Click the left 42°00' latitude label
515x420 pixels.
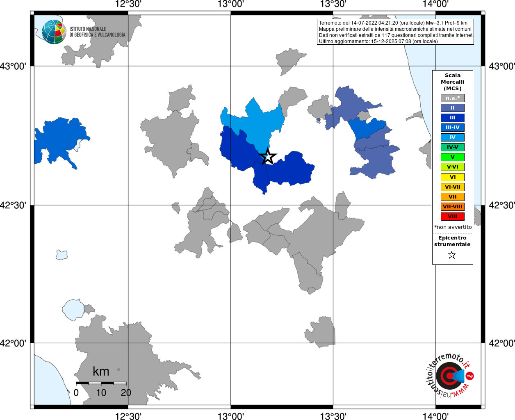pyautogui.click(x=13, y=343)
